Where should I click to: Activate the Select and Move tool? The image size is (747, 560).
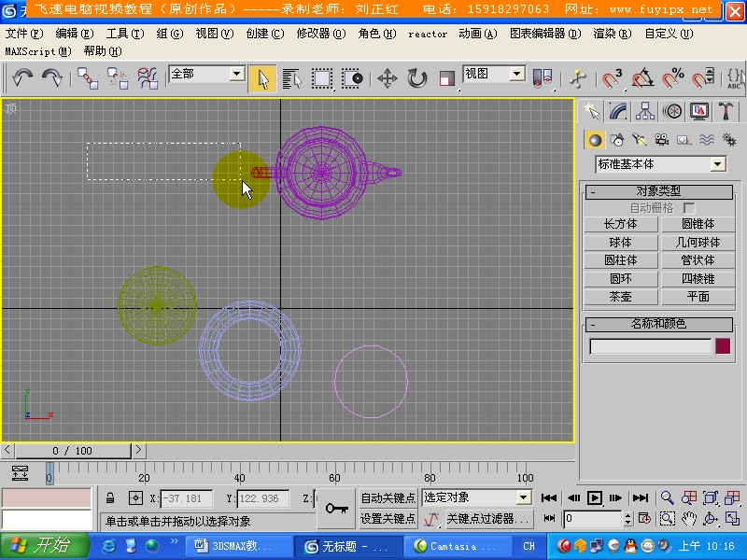(x=388, y=78)
